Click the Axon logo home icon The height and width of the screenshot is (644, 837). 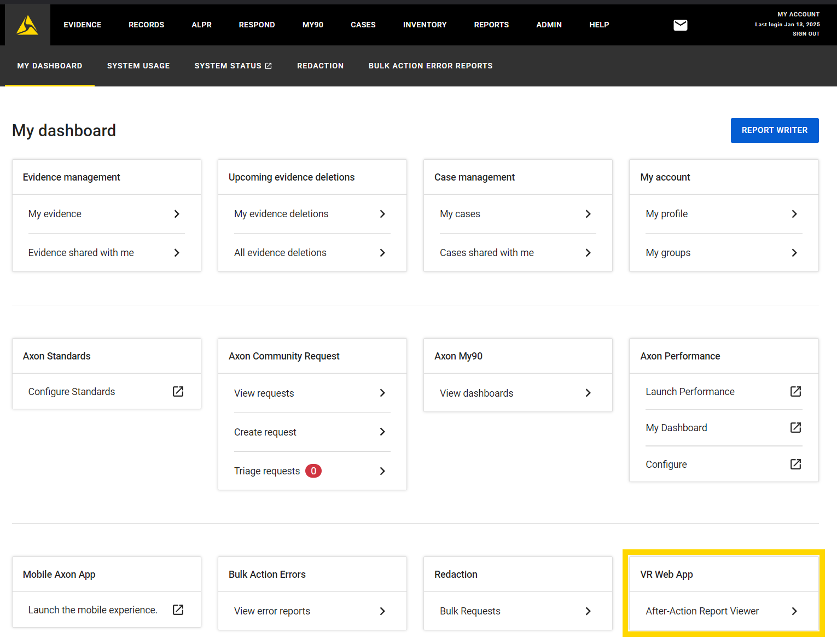27,25
